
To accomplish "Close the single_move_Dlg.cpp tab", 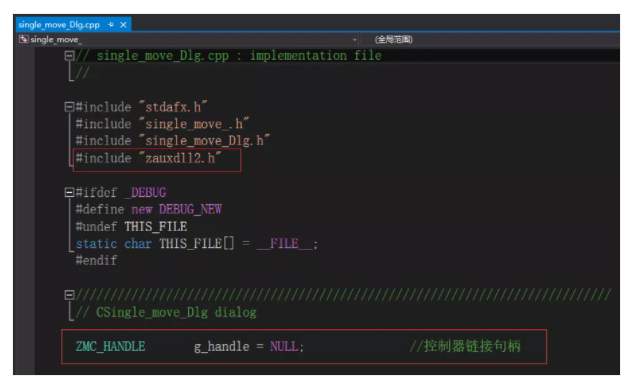I will pyautogui.click(x=124, y=25).
